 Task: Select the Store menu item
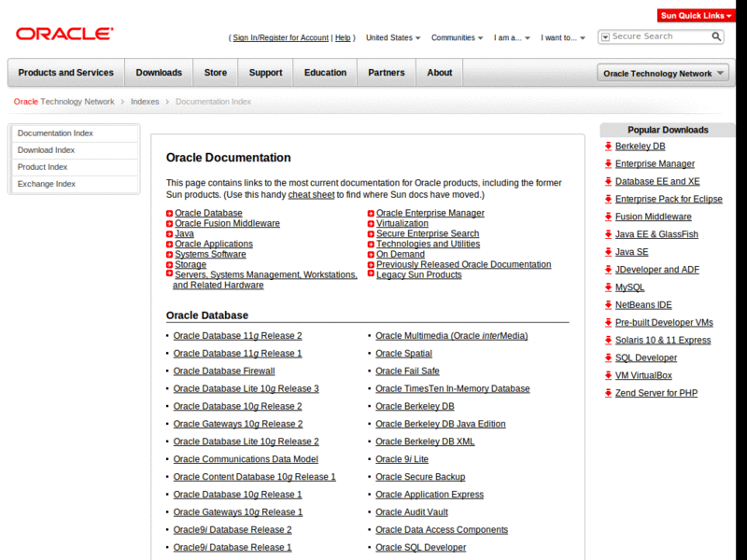(216, 73)
